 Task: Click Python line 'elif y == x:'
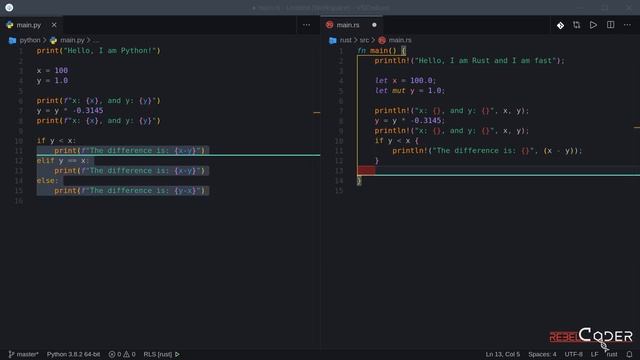click(63, 160)
